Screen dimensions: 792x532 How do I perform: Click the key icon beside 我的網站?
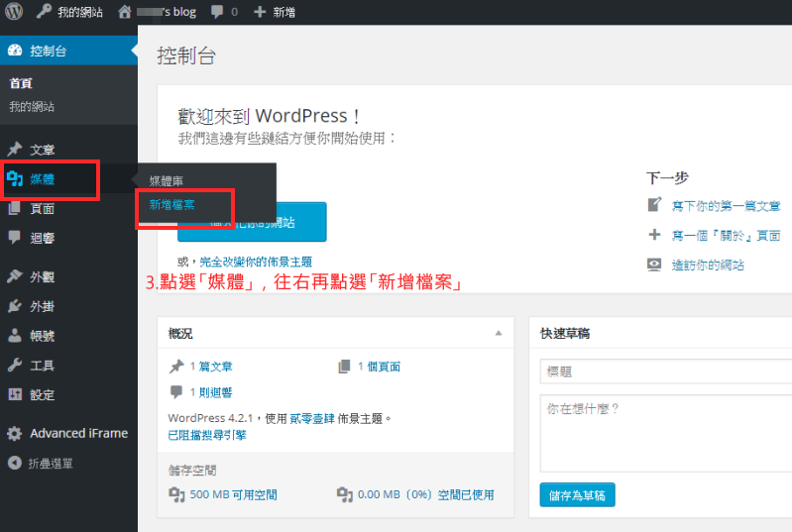[44, 11]
